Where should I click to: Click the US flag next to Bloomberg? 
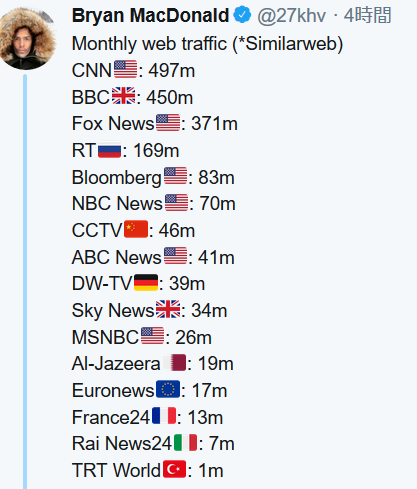click(x=176, y=176)
